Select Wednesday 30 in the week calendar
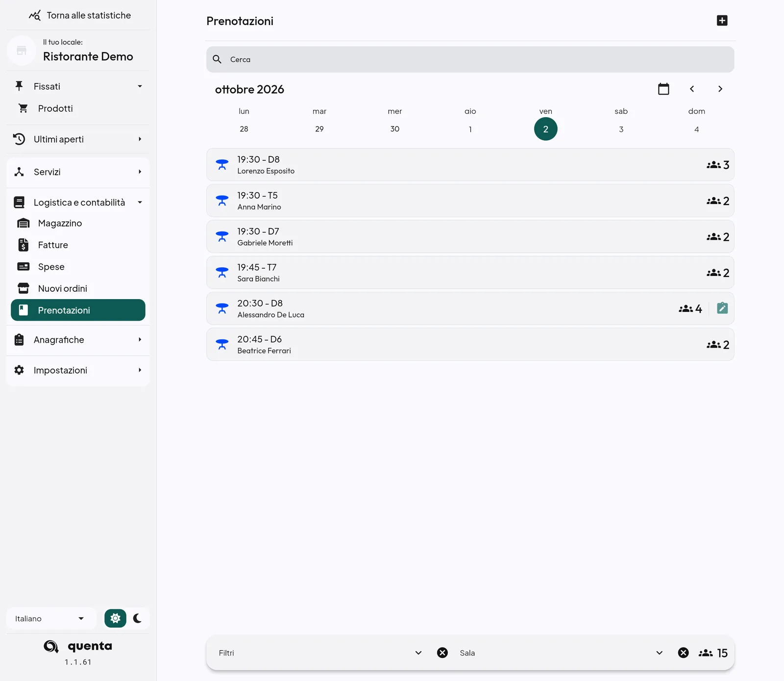The width and height of the screenshot is (784, 681). 395,129
